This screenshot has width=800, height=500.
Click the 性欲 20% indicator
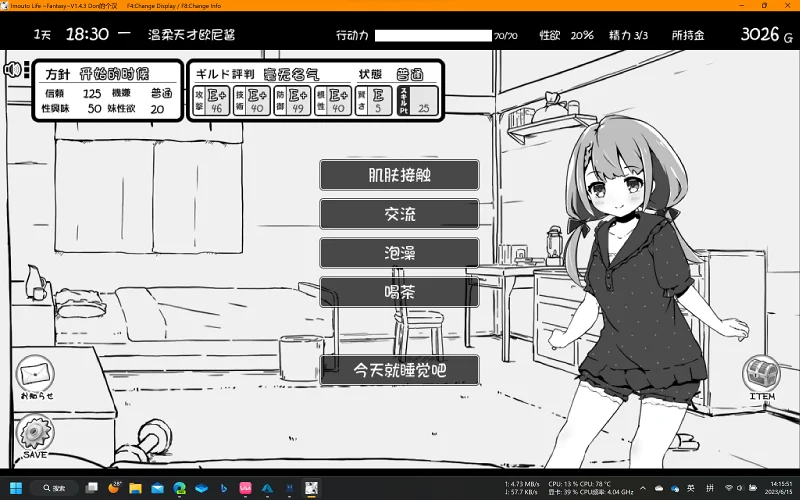tap(566, 35)
